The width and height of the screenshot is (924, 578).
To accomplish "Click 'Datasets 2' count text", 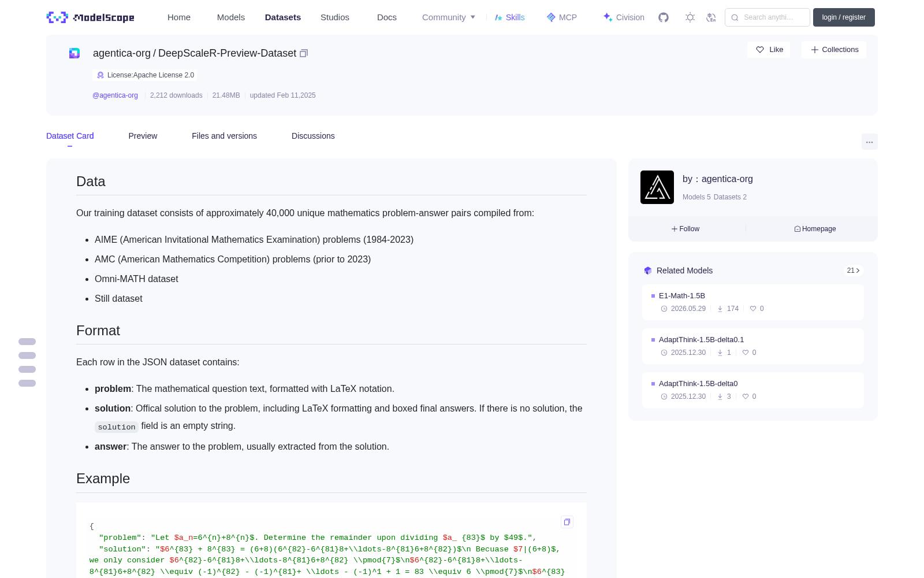I will (730, 197).
